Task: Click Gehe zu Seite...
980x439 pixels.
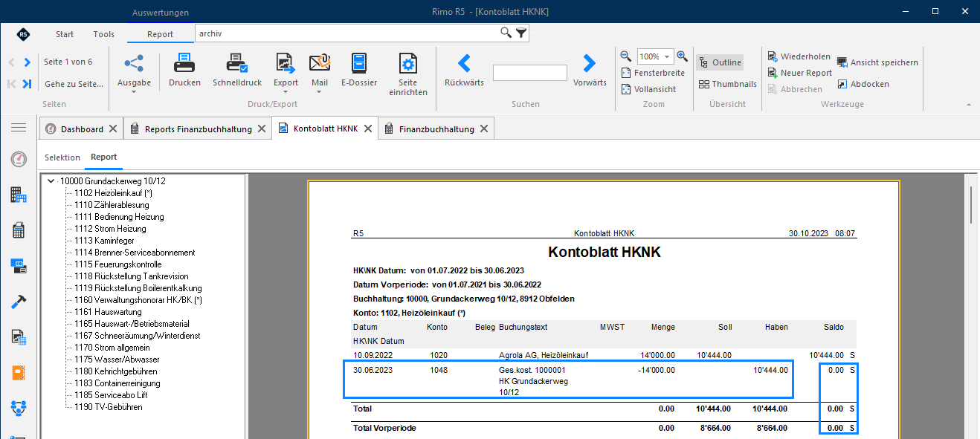Action: 74,84
